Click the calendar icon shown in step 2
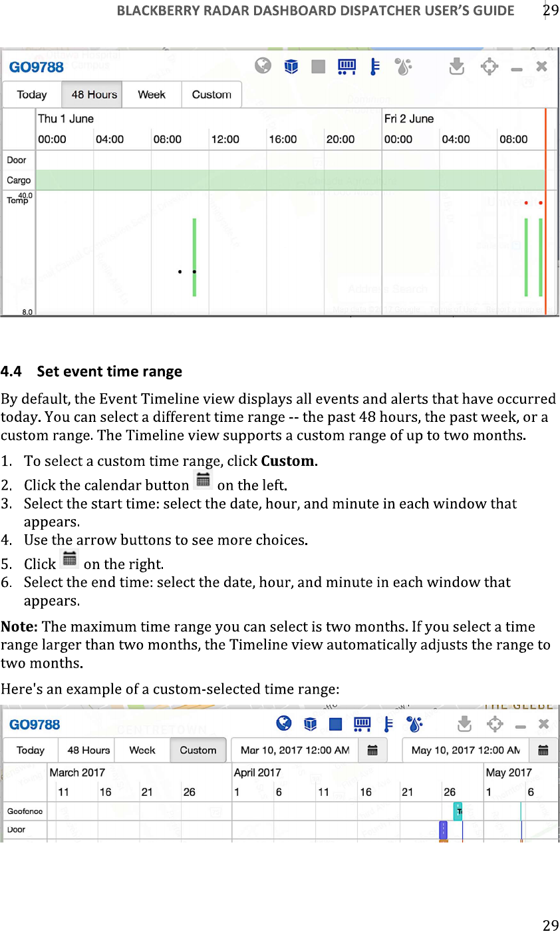Image resolution: width=560 pixels, height=931 pixels. [204, 480]
